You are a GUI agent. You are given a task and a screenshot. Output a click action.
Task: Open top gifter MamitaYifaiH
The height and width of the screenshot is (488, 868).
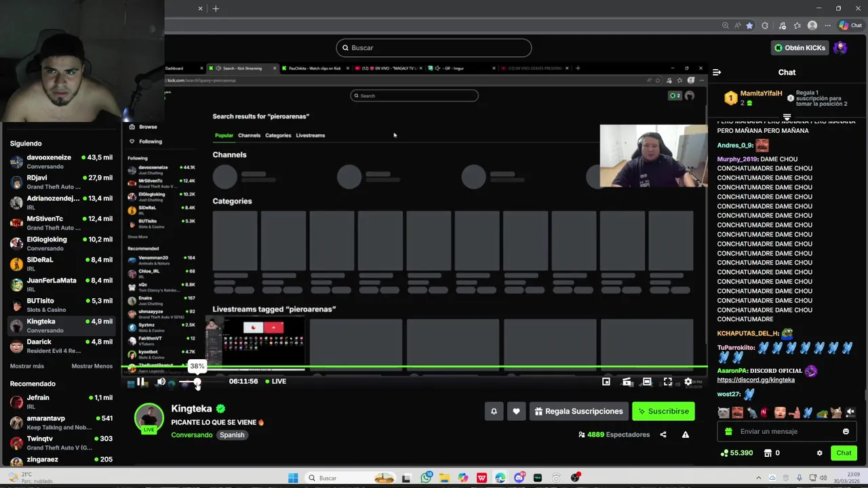761,94
